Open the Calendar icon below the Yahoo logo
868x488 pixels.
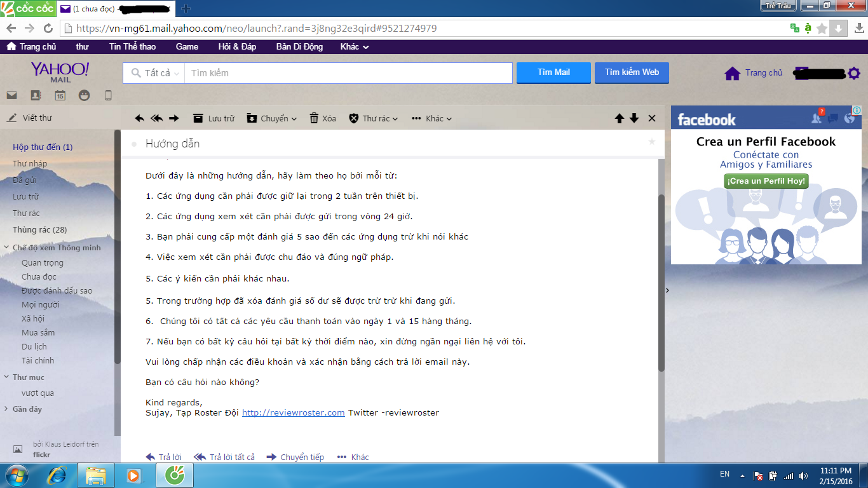pos(60,95)
